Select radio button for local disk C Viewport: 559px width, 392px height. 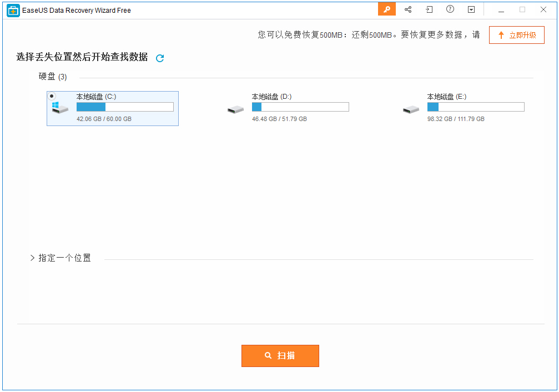(x=52, y=96)
